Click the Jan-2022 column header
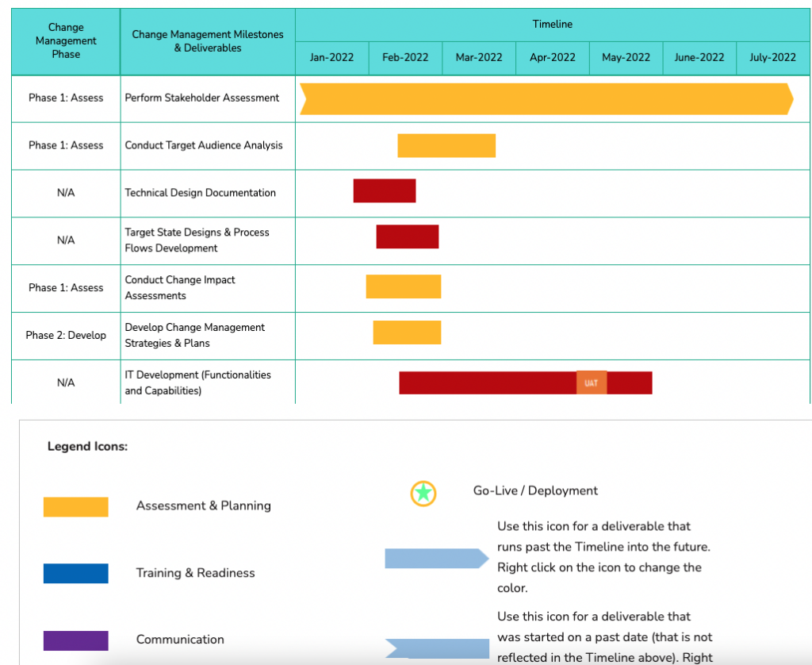 tap(332, 57)
